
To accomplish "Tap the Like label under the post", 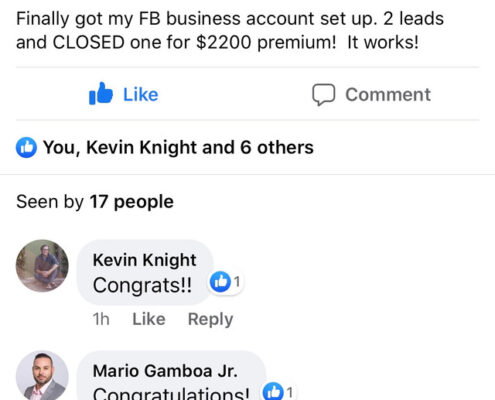I will point(141,95).
